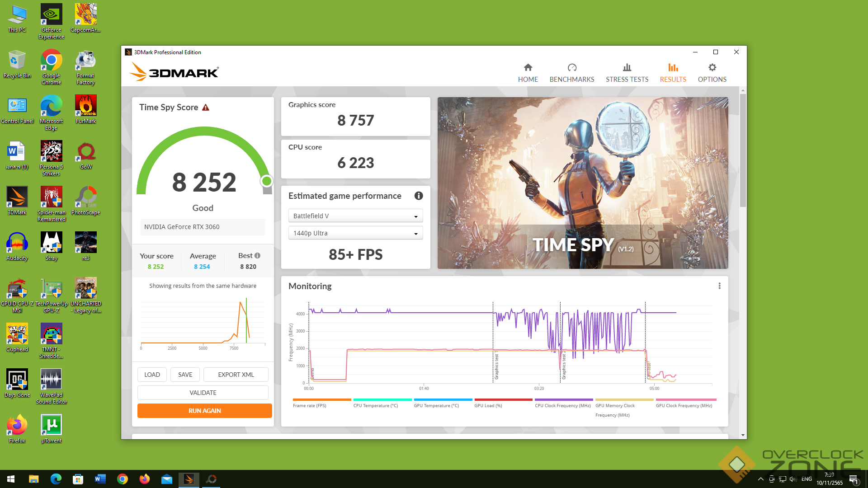Switch to the Benchmarks tab
Image resolution: width=868 pixels, height=488 pixels.
[571, 73]
